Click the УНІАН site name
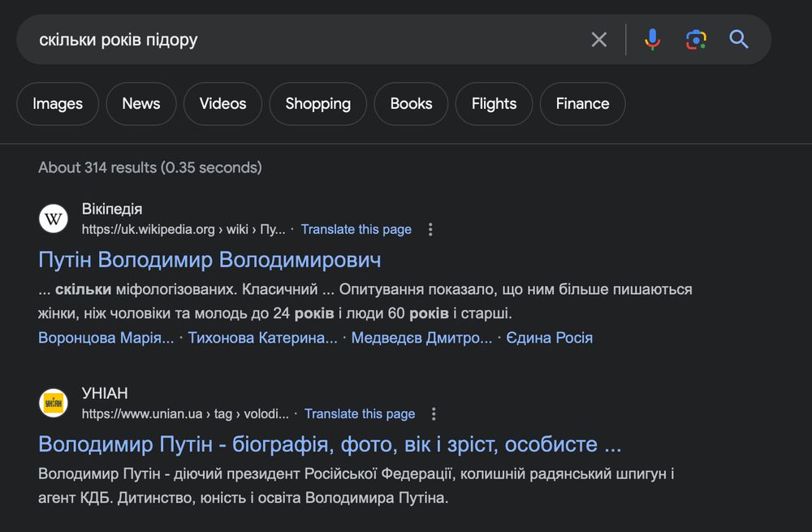This screenshot has width=812, height=532. (105, 393)
